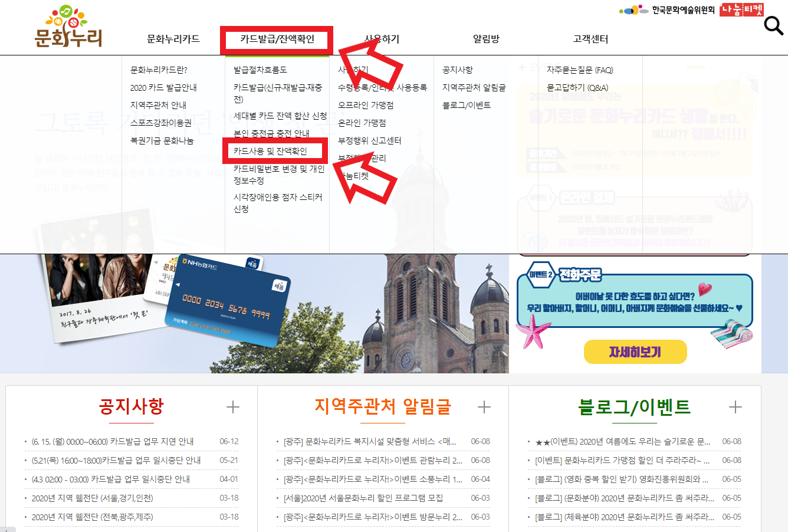Click the yellow 자세히보기 button
Image resolution: width=788 pixels, height=532 pixels.
(635, 352)
